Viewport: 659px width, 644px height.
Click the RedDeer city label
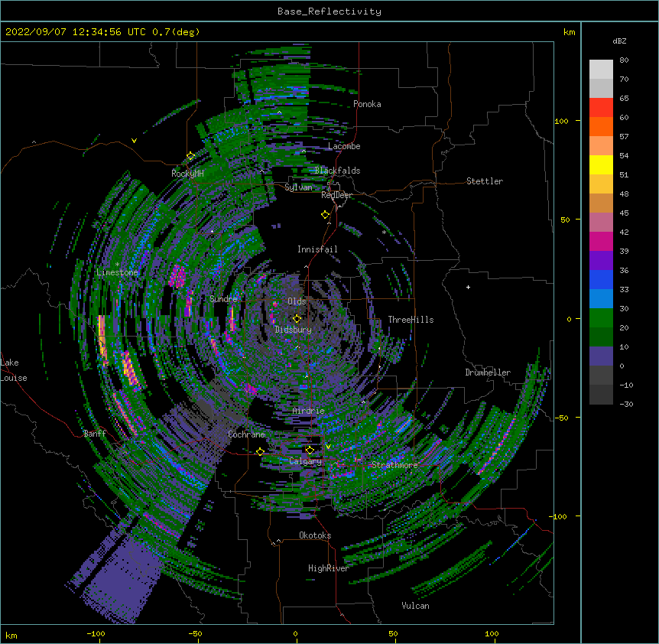tap(336, 195)
